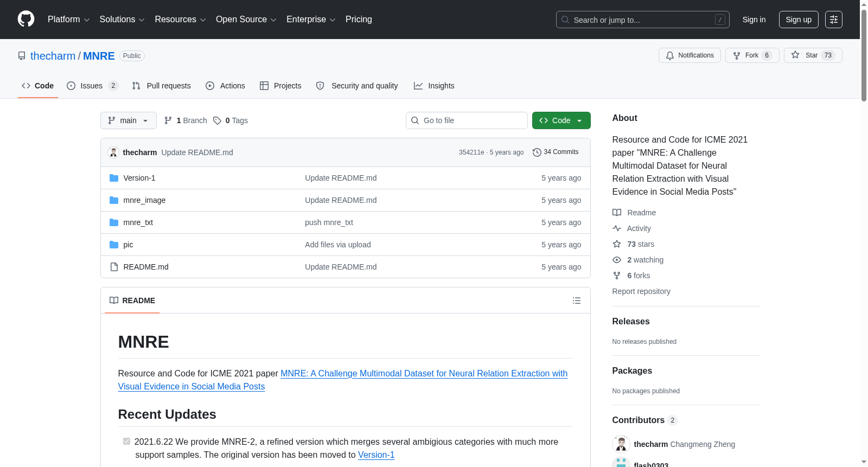868x467 pixels.
Task: Click the Sign up button
Action: (x=799, y=20)
